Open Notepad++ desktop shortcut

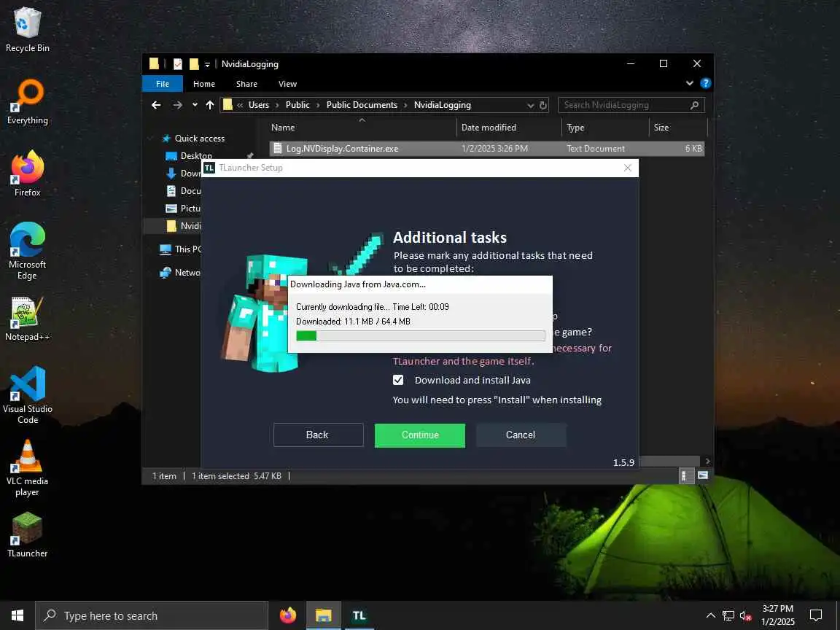pos(27,319)
